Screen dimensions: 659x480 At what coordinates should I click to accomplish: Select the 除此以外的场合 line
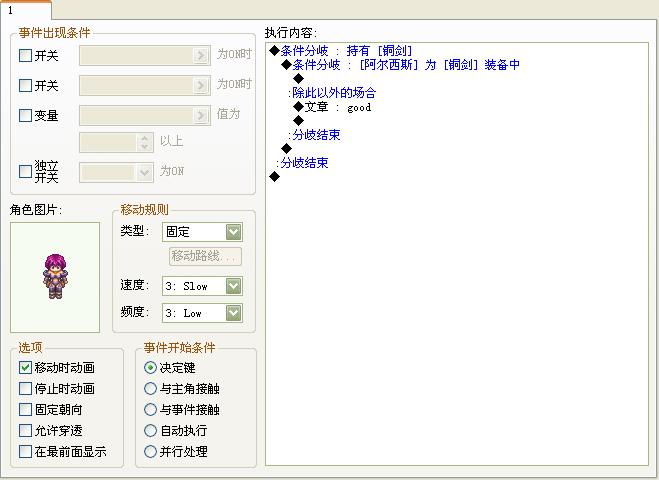click(332, 92)
